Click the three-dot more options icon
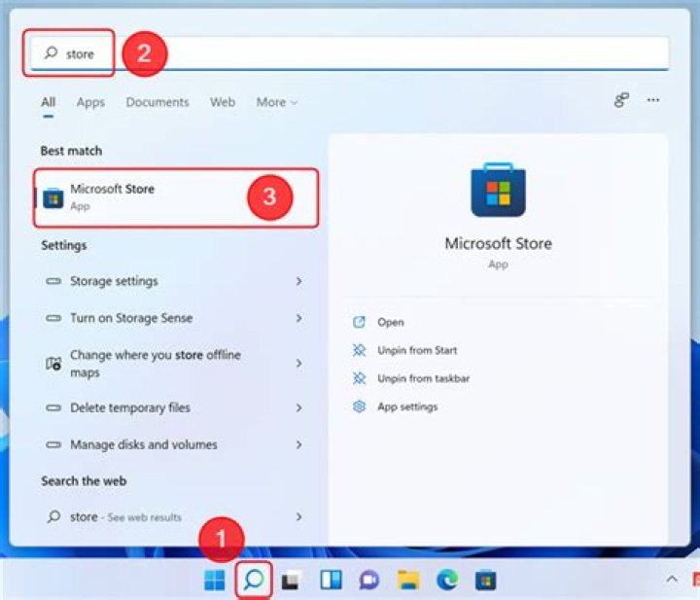 coord(653,100)
